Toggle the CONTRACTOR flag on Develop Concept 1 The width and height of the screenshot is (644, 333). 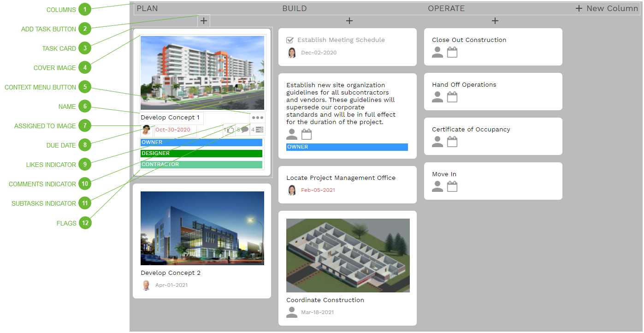[201, 164]
